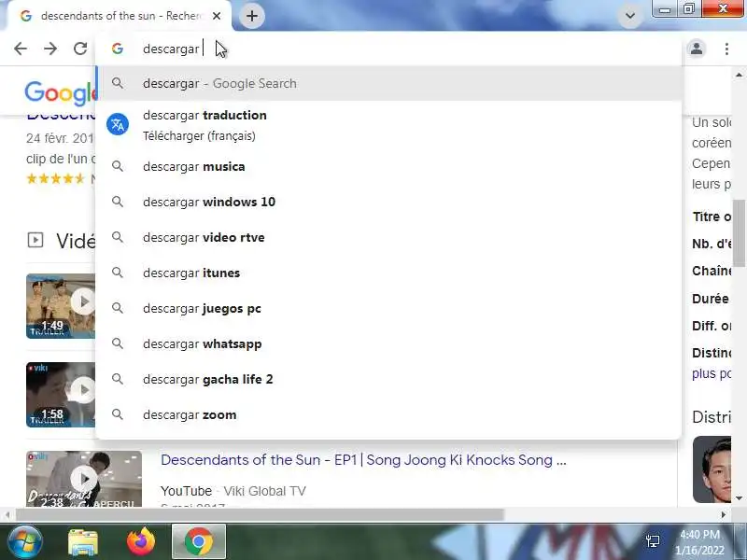Choose descargar whatsapp suggestion
The width and height of the screenshot is (747, 560).
click(388, 343)
